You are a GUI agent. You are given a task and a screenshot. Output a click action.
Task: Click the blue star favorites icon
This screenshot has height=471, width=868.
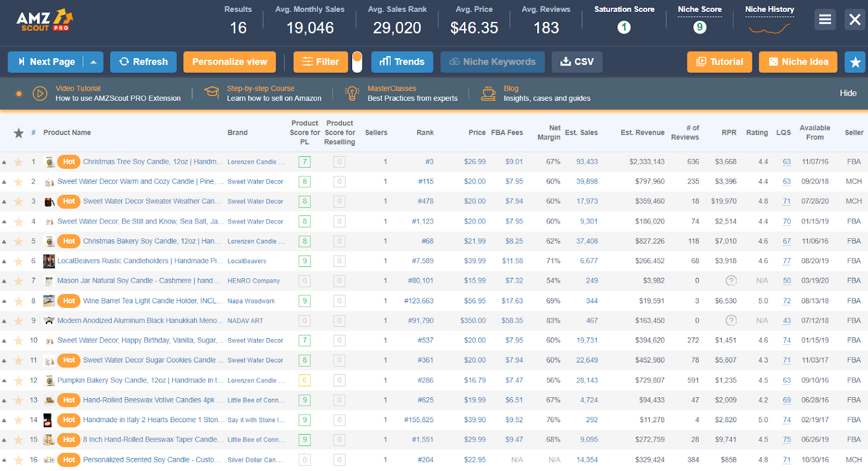click(x=855, y=62)
